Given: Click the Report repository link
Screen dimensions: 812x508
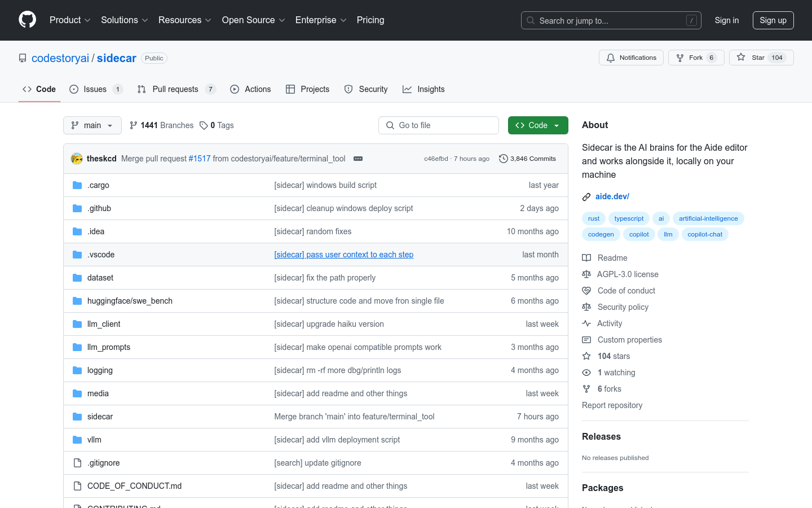Looking at the screenshot, I should point(612,405).
